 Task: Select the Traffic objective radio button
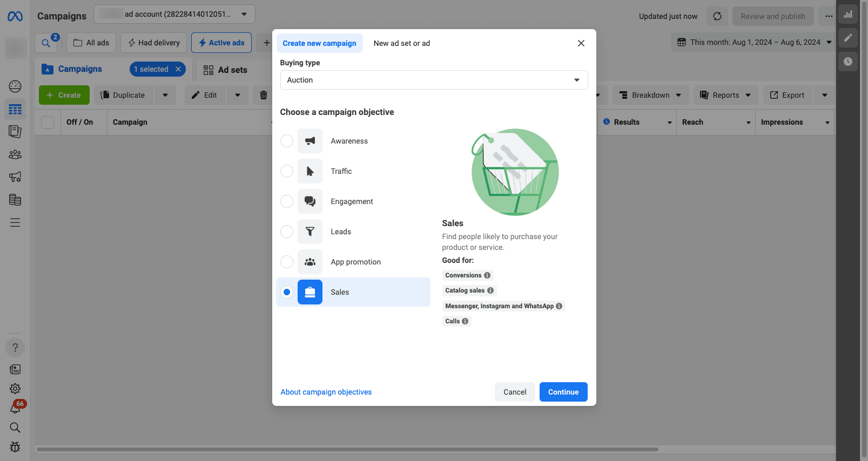pos(287,171)
